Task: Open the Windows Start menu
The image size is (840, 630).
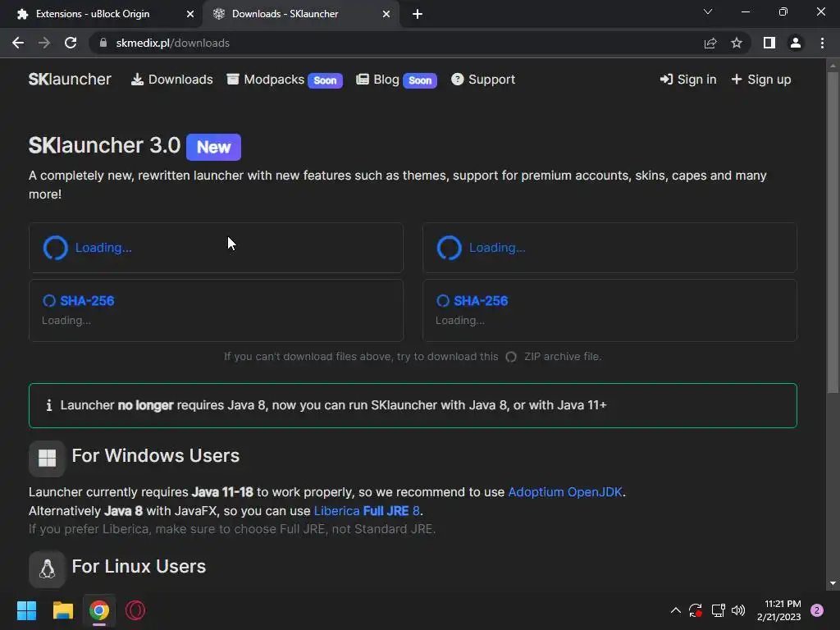Action: (26, 610)
